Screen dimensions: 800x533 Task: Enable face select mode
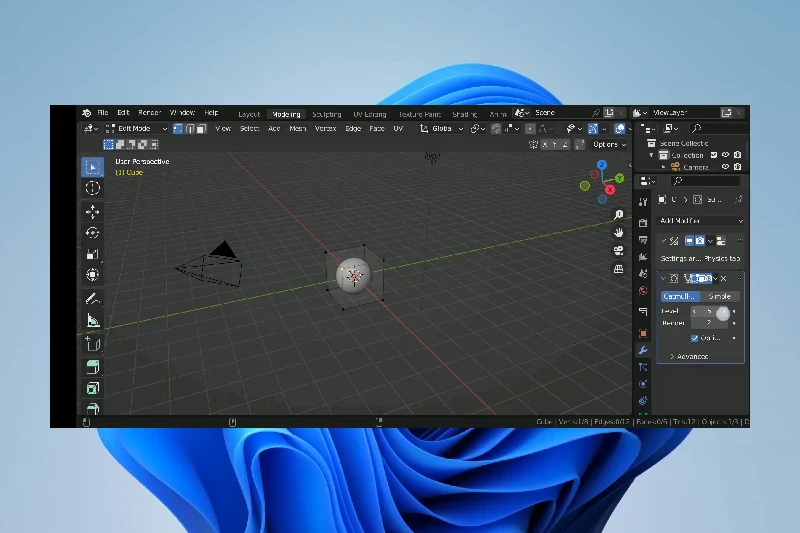(201, 129)
